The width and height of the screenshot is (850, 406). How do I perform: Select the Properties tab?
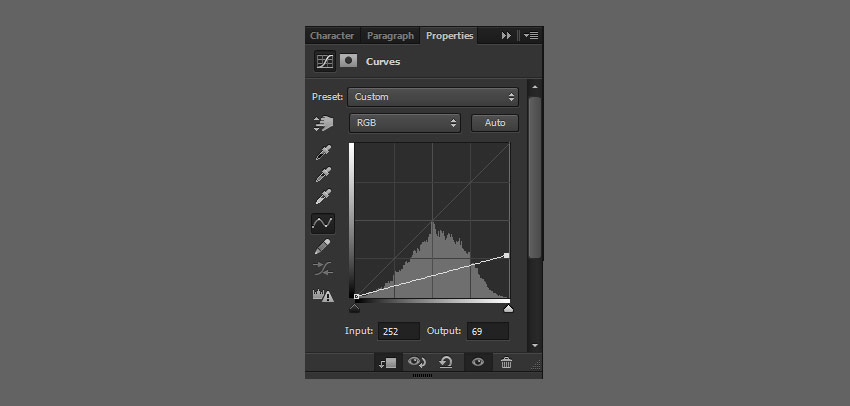[449, 36]
